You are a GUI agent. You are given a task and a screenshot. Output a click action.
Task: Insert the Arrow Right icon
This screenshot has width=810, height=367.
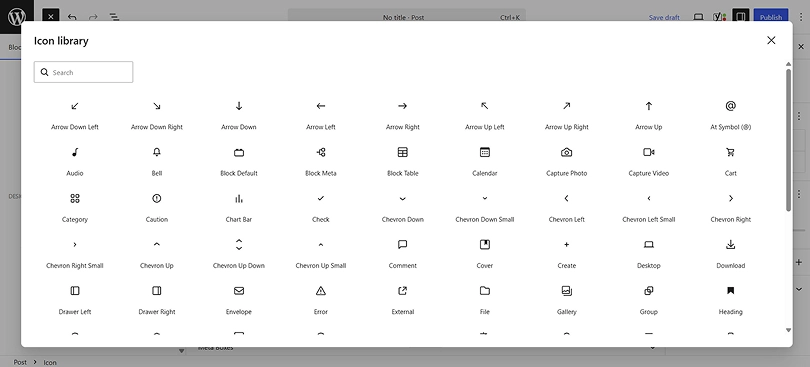click(x=402, y=106)
